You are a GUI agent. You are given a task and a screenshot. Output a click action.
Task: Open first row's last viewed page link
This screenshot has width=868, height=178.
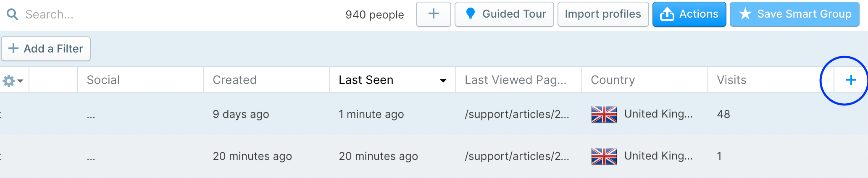point(517,114)
